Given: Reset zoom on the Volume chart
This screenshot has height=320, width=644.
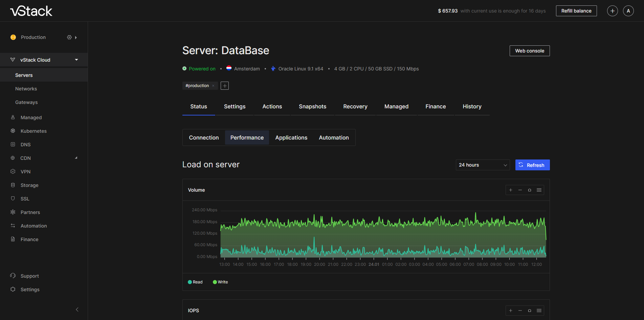Looking at the screenshot, I should click(530, 190).
